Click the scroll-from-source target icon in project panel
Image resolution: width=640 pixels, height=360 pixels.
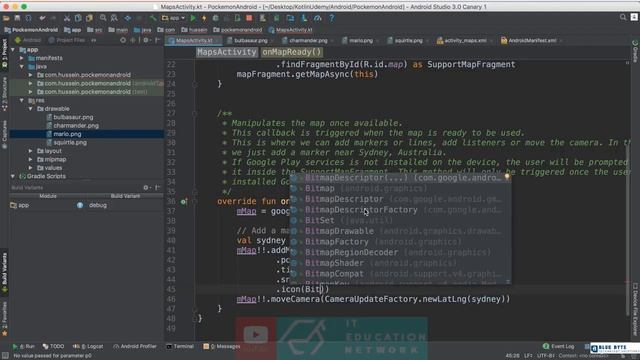pos(123,40)
